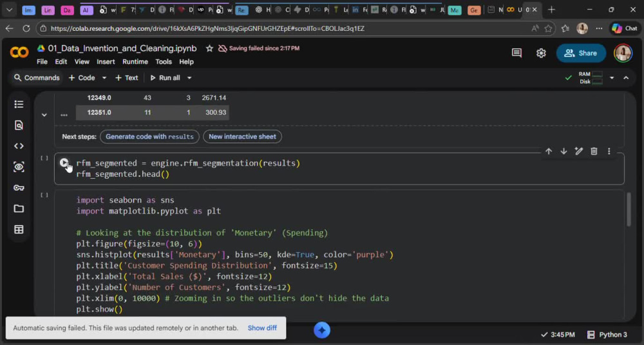Open the Secrets key icon in sidebar
This screenshot has height=345, width=644.
tap(19, 188)
